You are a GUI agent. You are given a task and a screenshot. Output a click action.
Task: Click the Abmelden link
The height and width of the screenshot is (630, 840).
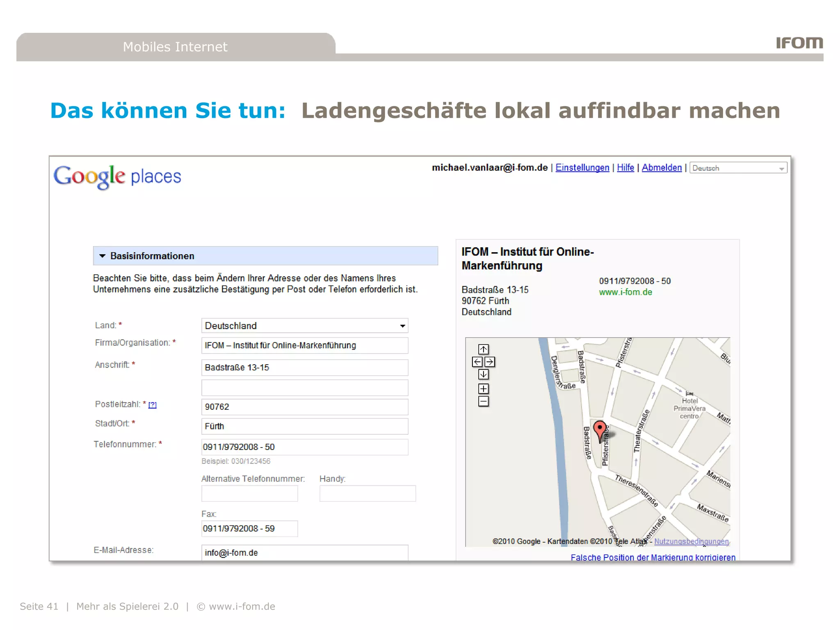(x=662, y=168)
